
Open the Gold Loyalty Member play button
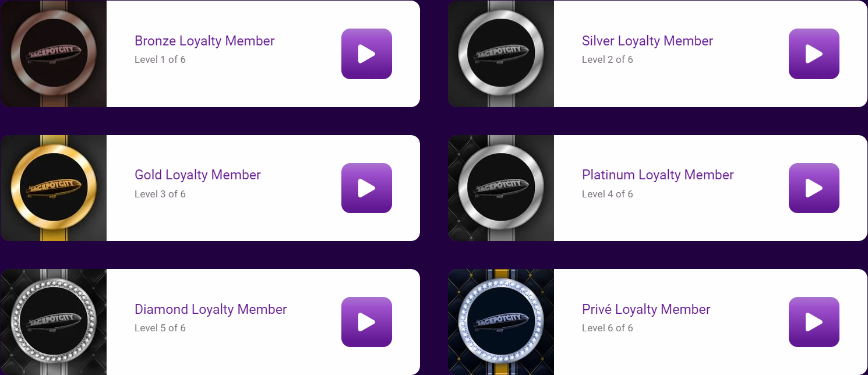coord(366,188)
